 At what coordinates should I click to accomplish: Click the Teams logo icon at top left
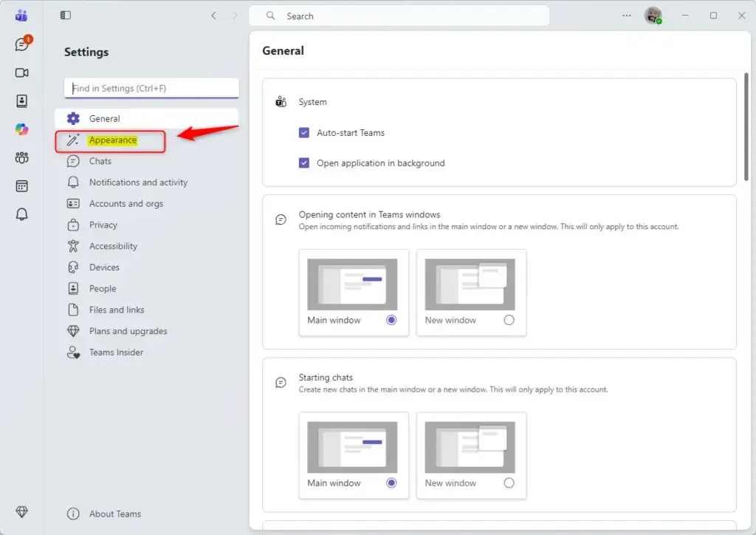tap(21, 16)
